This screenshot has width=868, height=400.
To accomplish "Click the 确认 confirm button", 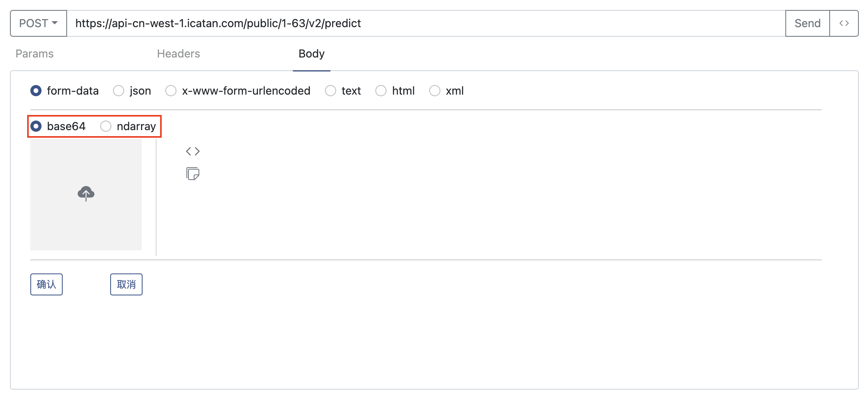I will [46, 284].
